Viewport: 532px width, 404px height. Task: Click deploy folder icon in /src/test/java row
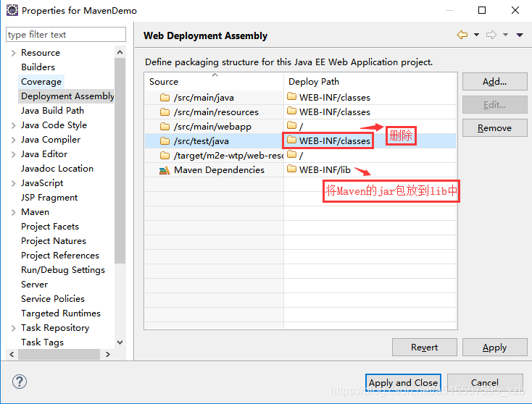tap(291, 139)
